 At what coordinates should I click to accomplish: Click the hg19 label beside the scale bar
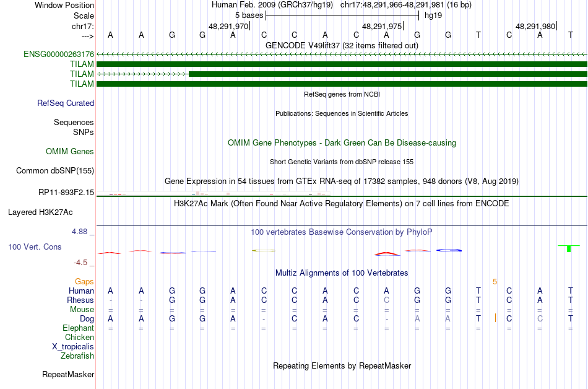pyautogui.click(x=433, y=15)
